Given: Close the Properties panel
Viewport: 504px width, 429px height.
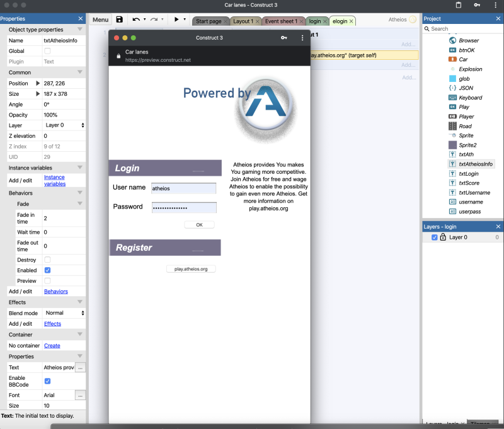Looking at the screenshot, I should click(81, 19).
